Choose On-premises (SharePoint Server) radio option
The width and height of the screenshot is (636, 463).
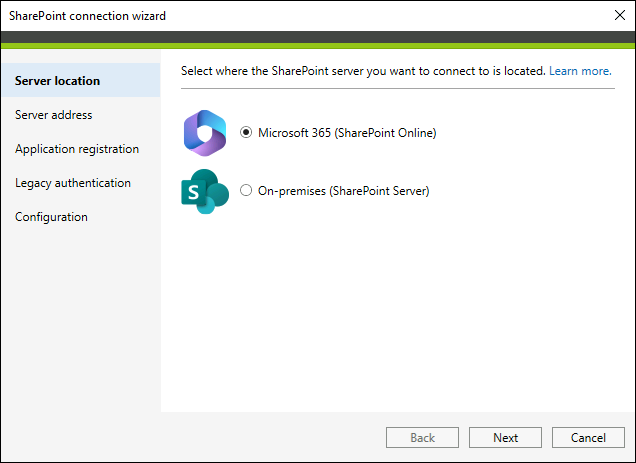point(246,190)
